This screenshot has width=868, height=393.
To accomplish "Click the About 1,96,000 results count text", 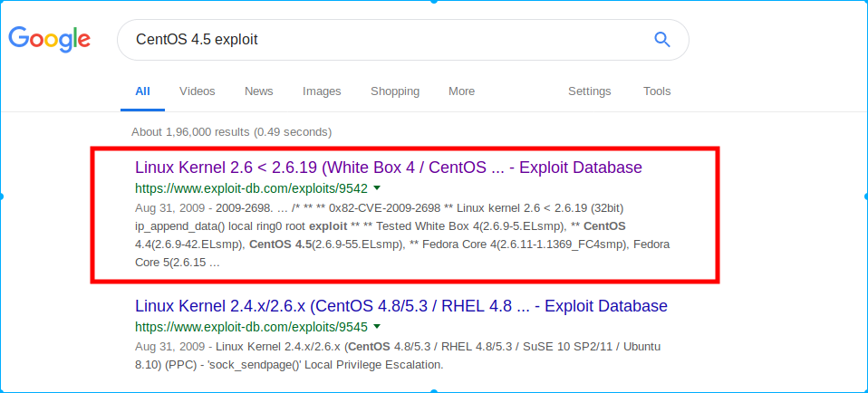I will 231,132.
